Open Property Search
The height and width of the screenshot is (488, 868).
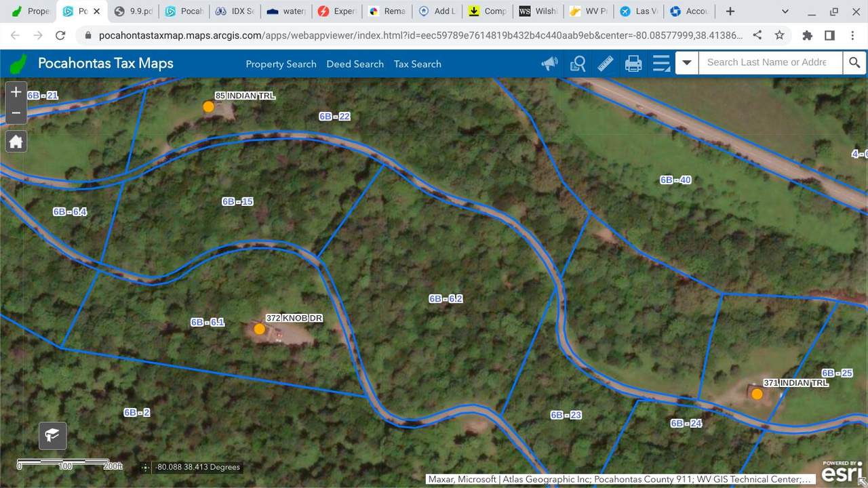tap(281, 64)
